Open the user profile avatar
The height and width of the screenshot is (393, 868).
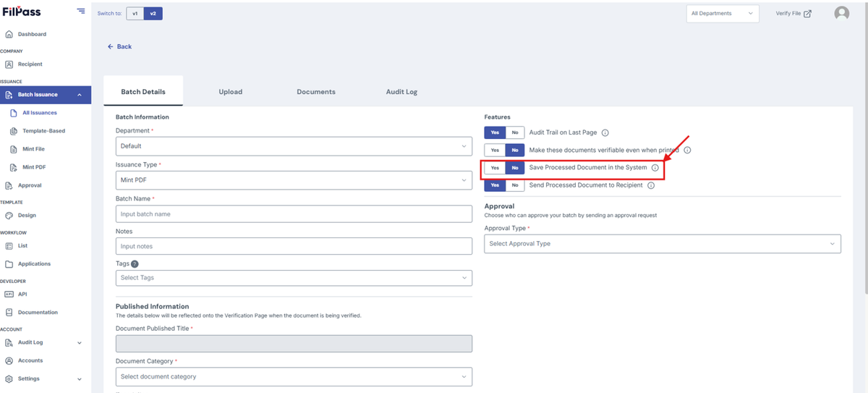[x=841, y=13]
